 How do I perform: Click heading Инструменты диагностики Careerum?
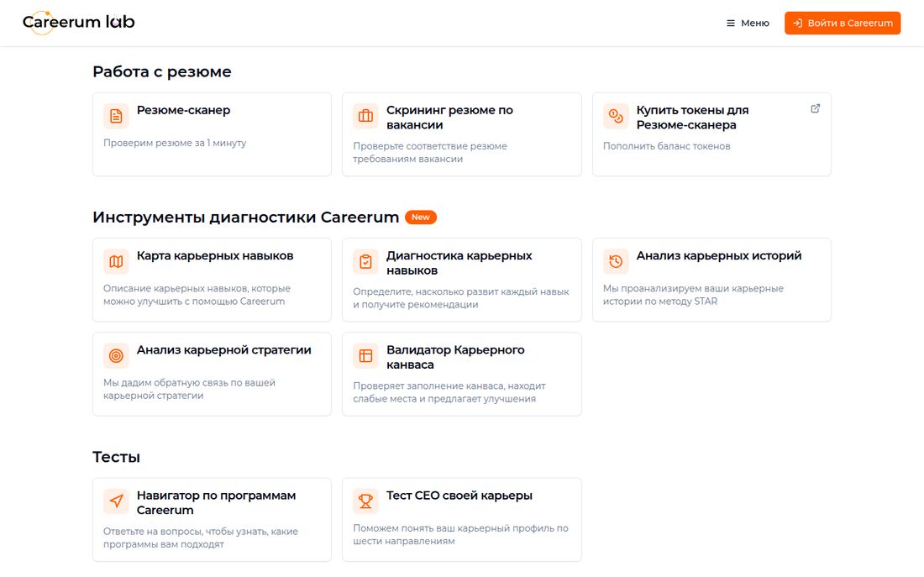click(x=246, y=218)
